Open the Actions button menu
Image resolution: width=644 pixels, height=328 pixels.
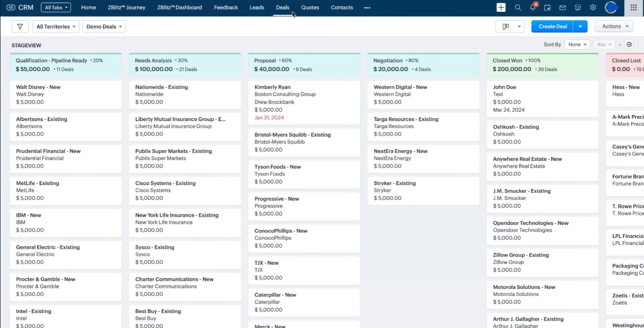pos(614,26)
